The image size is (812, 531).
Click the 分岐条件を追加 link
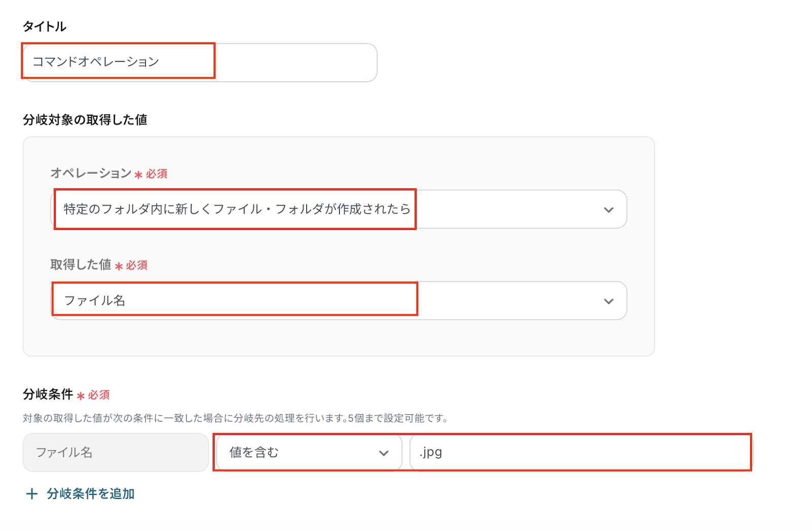[90, 493]
